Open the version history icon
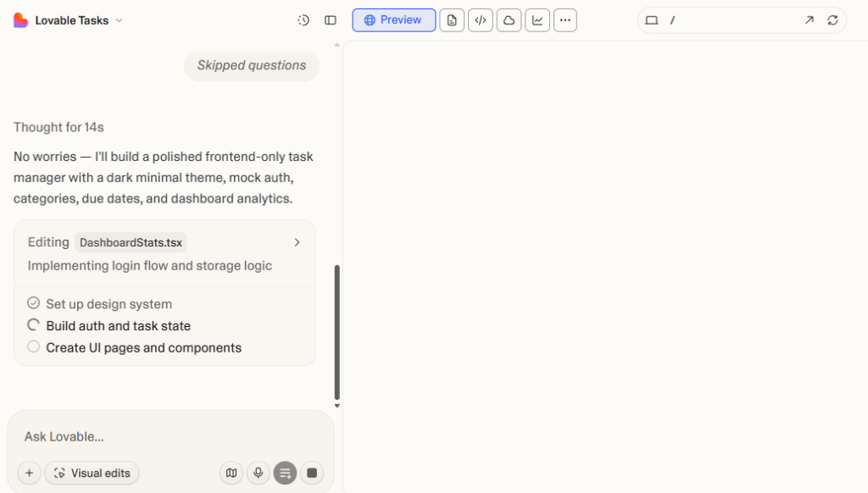The image size is (868, 493). click(303, 19)
